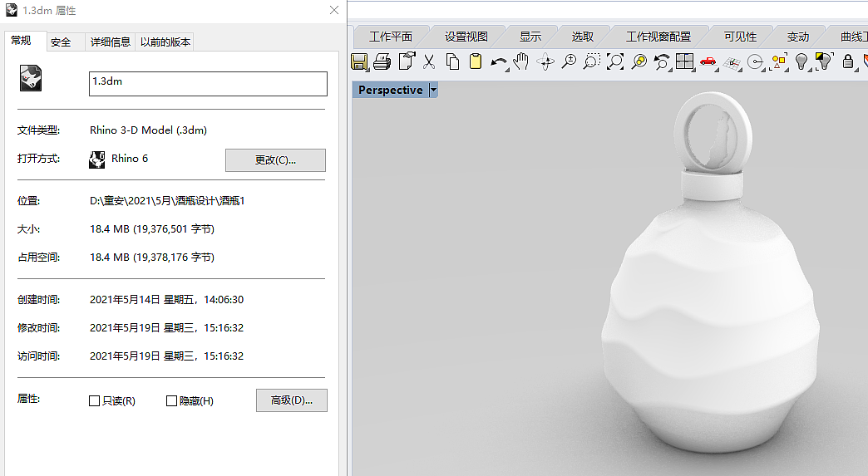Screen dimensions: 868x476
Task: Click the Rhino file icon in the properties title bar
Action: click(11, 10)
